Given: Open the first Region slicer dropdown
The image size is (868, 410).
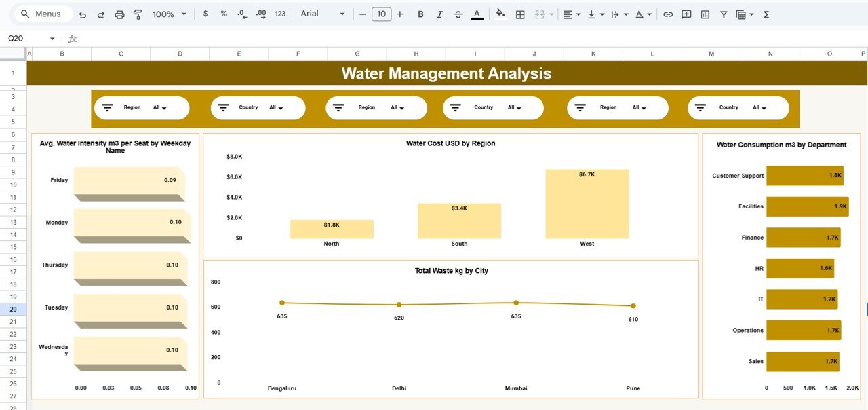Looking at the screenshot, I should 163,107.
